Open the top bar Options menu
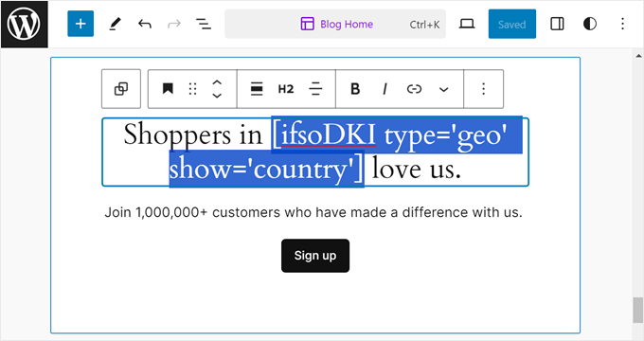This screenshot has height=341, width=644. pos(622,25)
